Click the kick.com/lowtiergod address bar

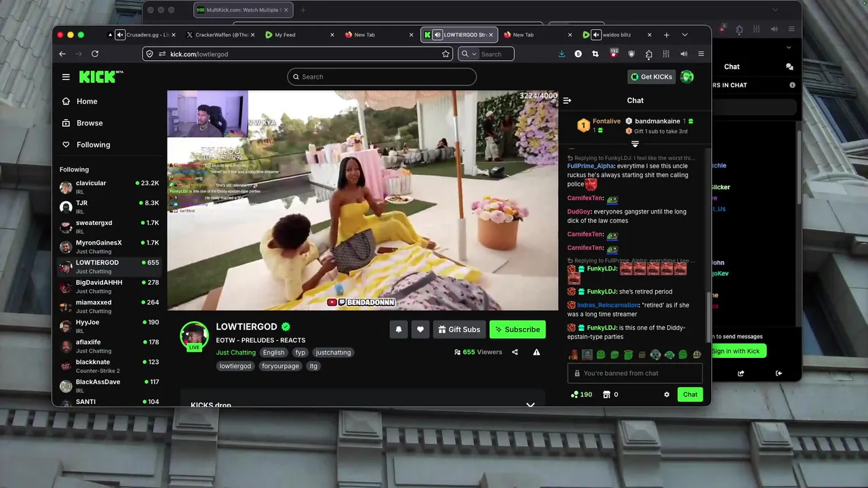coord(298,54)
